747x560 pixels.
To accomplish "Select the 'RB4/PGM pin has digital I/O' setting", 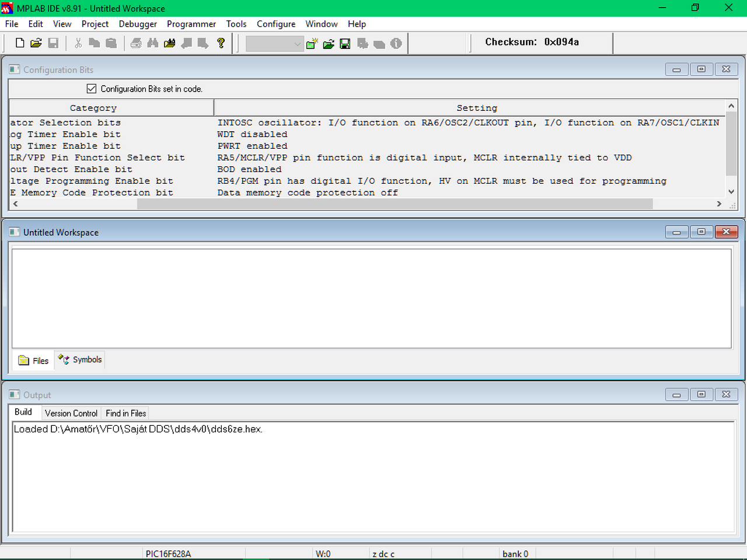I will 442,181.
